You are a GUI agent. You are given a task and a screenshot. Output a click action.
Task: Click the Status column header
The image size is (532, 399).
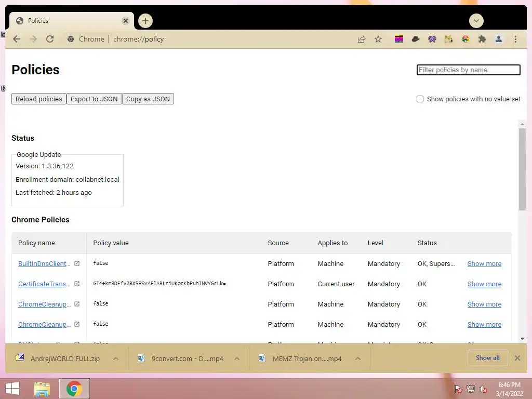coord(427,243)
